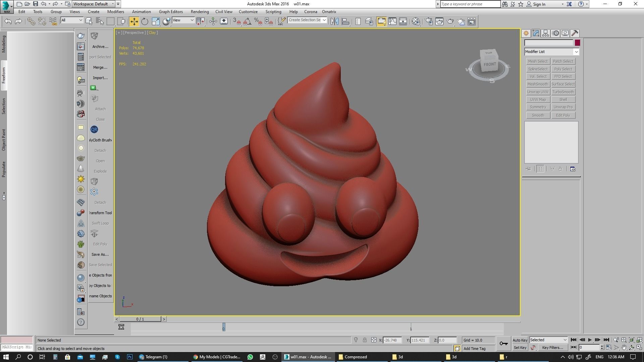Screen dimensions: 644x362
Task: Click the Unlink Selection icon
Action: click(42, 22)
